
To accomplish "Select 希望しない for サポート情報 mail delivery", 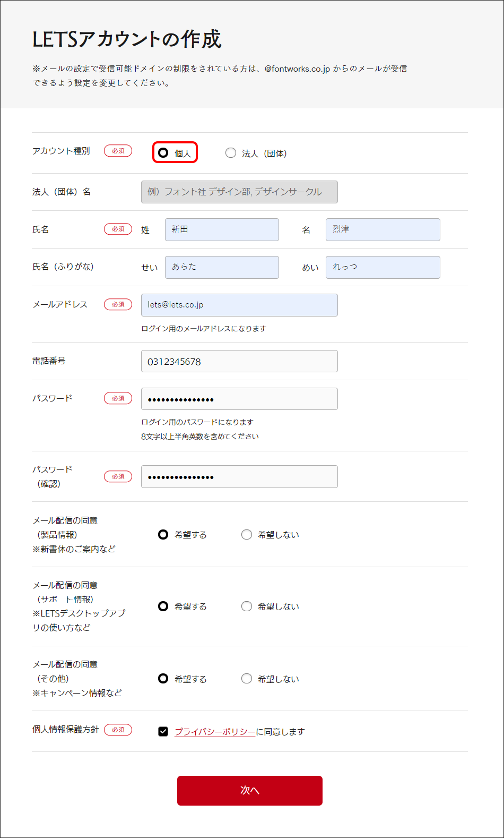I will click(247, 606).
